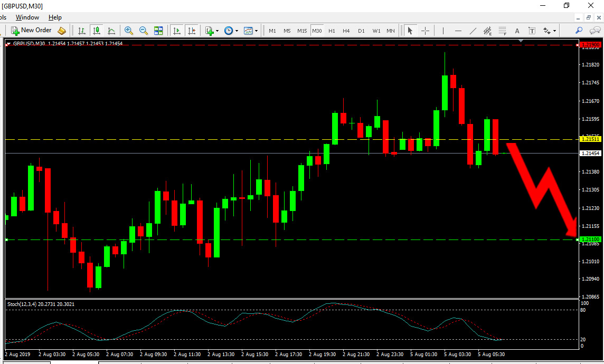The height and width of the screenshot is (364, 604).
Task: Open the Help menu
Action: 55,17
